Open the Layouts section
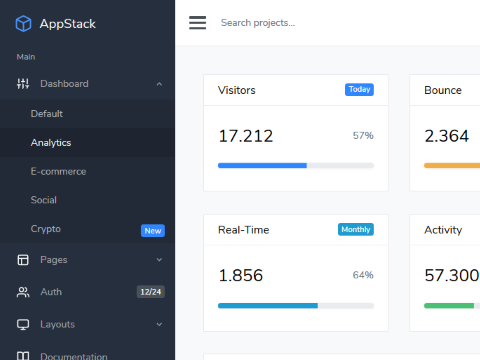Viewport: 480px width, 360px height. pyautogui.click(x=57, y=324)
